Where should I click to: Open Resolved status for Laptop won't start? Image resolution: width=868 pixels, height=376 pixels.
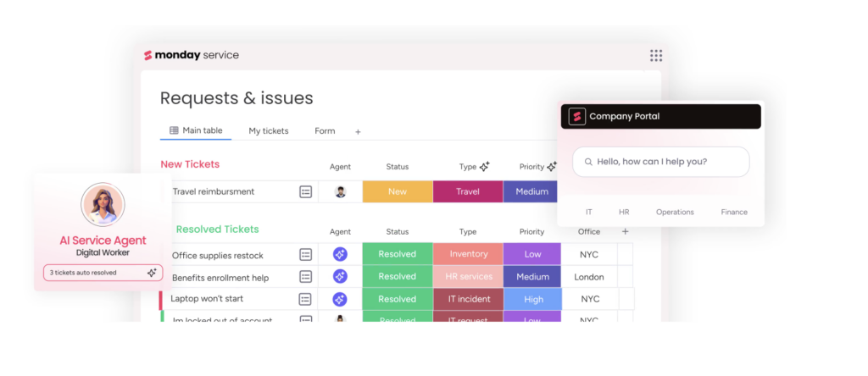tap(398, 299)
